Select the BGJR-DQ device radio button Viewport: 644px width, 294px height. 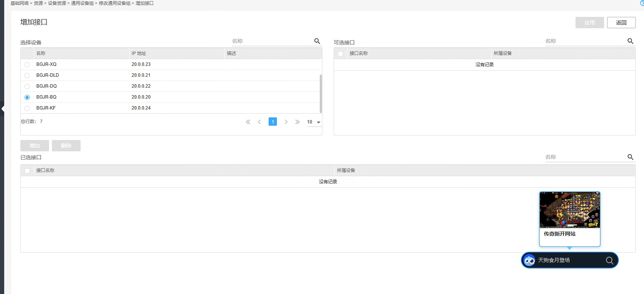[27, 86]
